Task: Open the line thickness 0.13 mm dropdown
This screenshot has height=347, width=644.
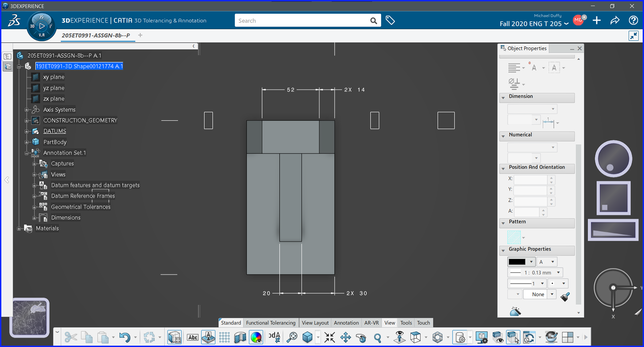Action: (x=558, y=272)
